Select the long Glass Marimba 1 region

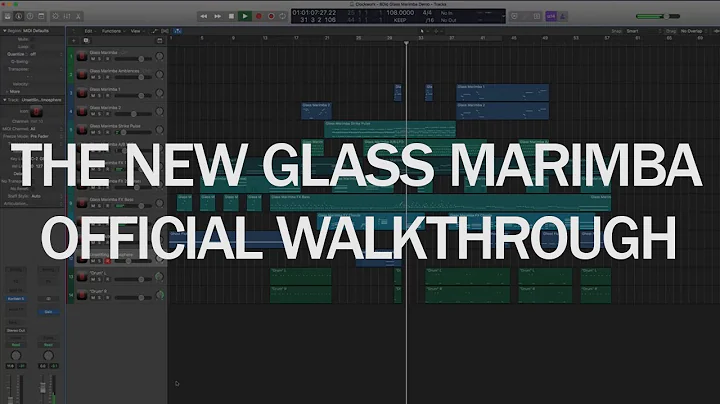click(502, 92)
